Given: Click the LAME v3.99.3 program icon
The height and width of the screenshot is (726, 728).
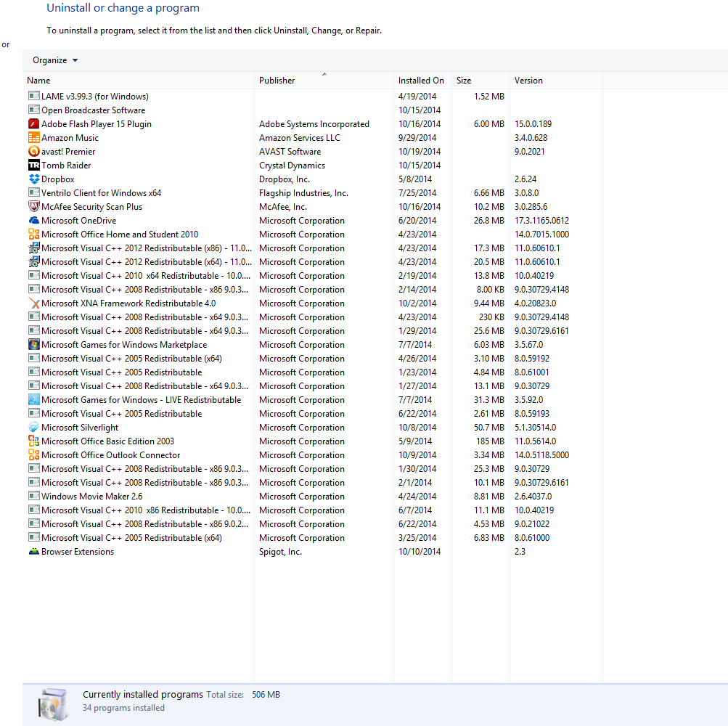Looking at the screenshot, I should (x=34, y=96).
